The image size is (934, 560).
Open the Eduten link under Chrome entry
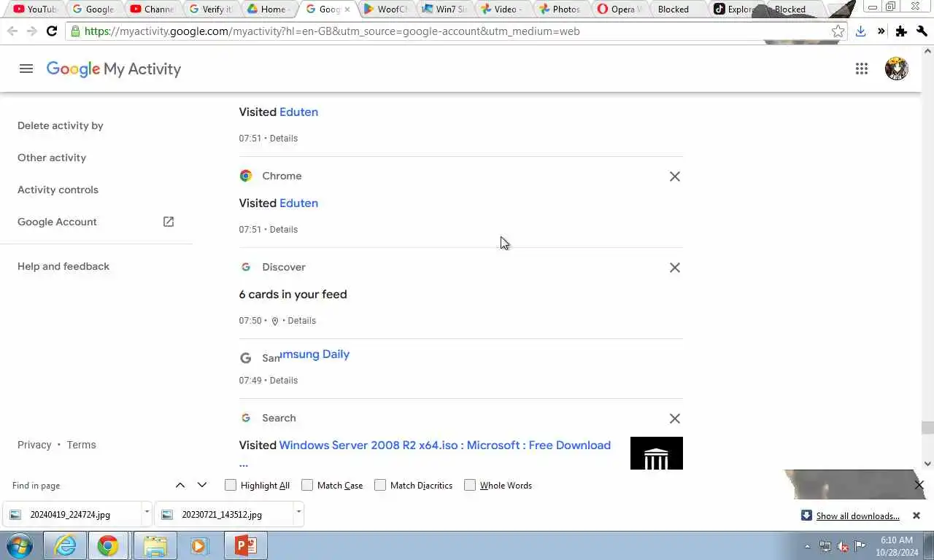pyautogui.click(x=298, y=203)
